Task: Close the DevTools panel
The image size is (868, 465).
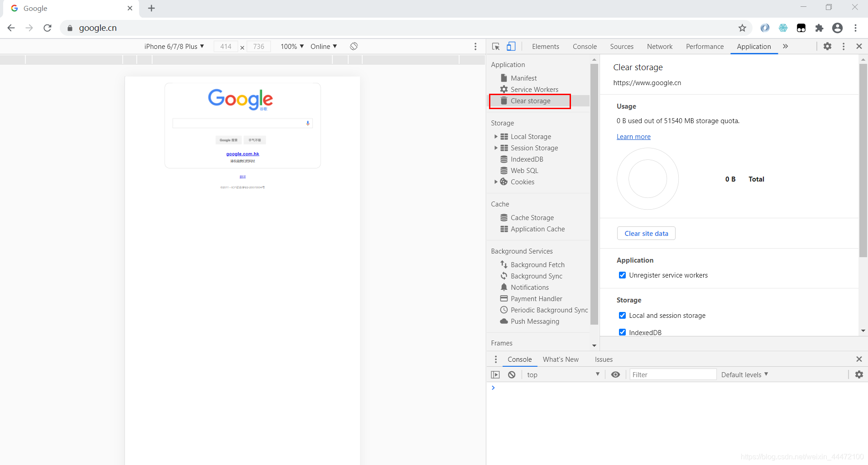Action: point(859,46)
